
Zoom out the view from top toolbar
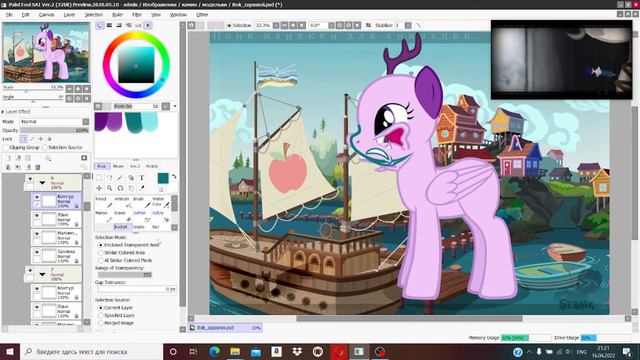tap(284, 25)
